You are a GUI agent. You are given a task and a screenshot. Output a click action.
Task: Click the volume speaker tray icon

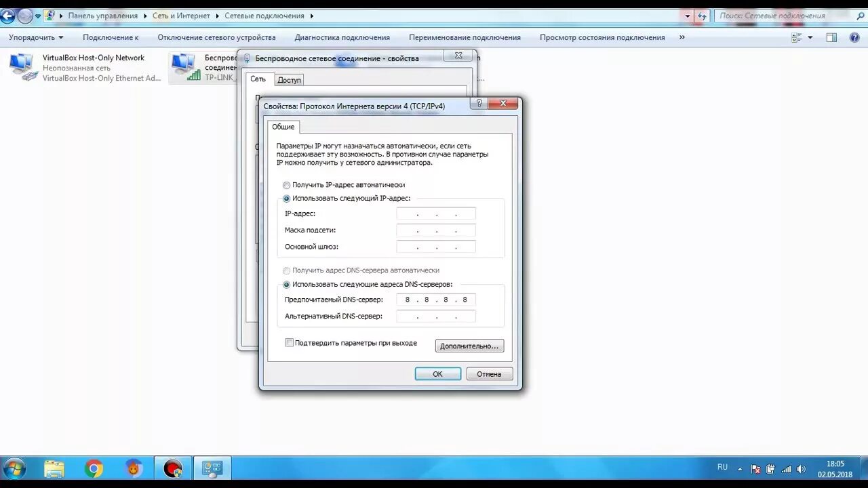(x=801, y=469)
